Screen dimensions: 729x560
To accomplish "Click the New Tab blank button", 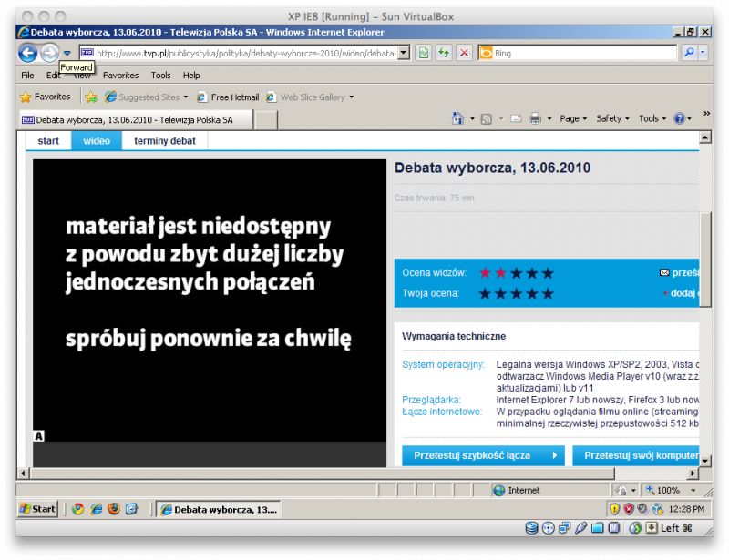I will coord(266,120).
